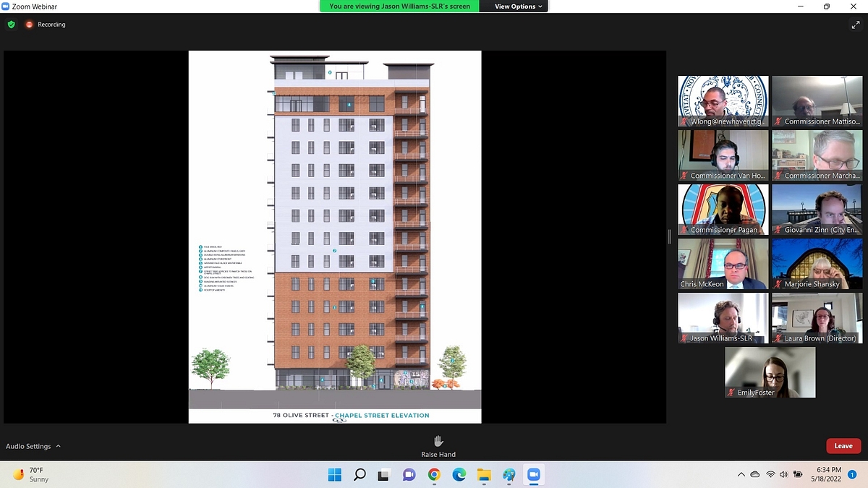Select Marjorie Shansky's video thumbnail

tap(817, 264)
